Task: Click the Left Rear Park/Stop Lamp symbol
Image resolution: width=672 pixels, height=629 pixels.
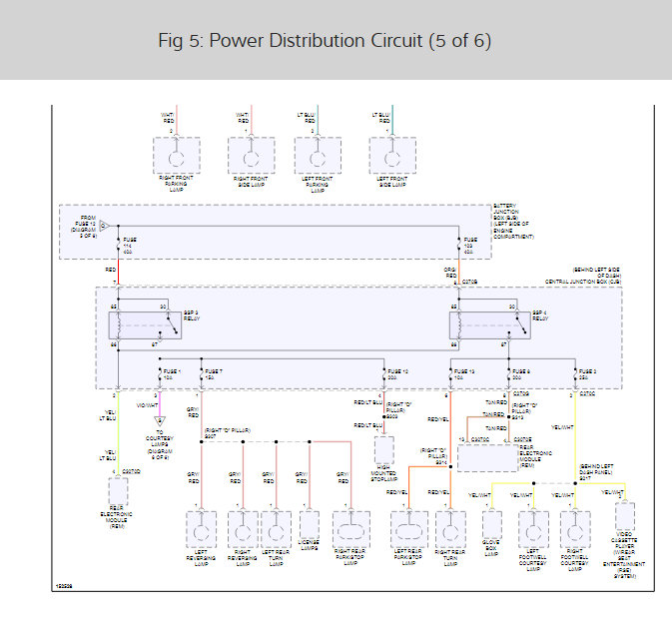Action: point(409,529)
